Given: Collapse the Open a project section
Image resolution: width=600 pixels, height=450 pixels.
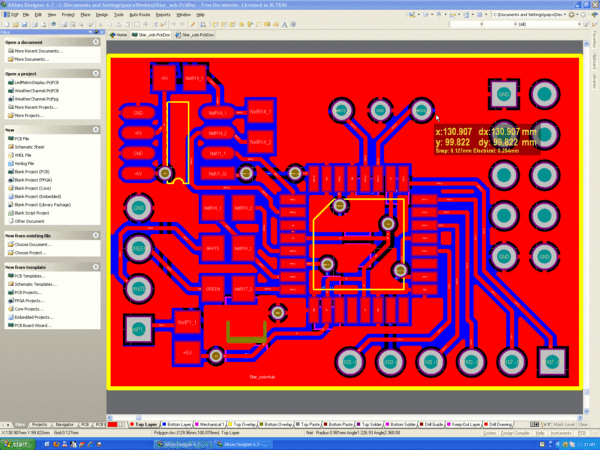Looking at the screenshot, I should click(96, 73).
